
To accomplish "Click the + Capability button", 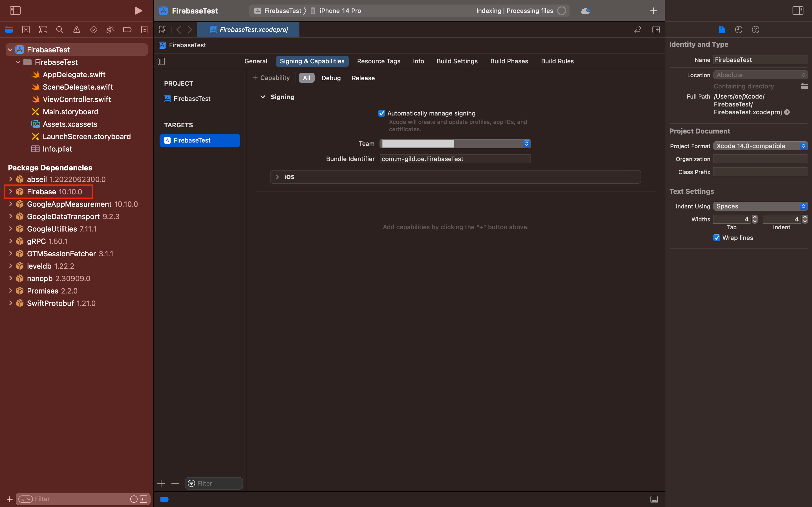I will click(x=271, y=78).
